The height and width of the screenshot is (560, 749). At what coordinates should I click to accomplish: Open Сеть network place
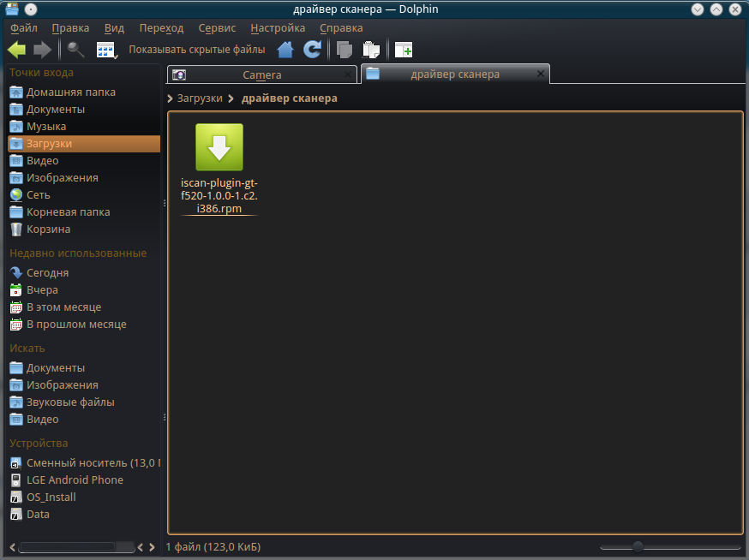click(84, 195)
